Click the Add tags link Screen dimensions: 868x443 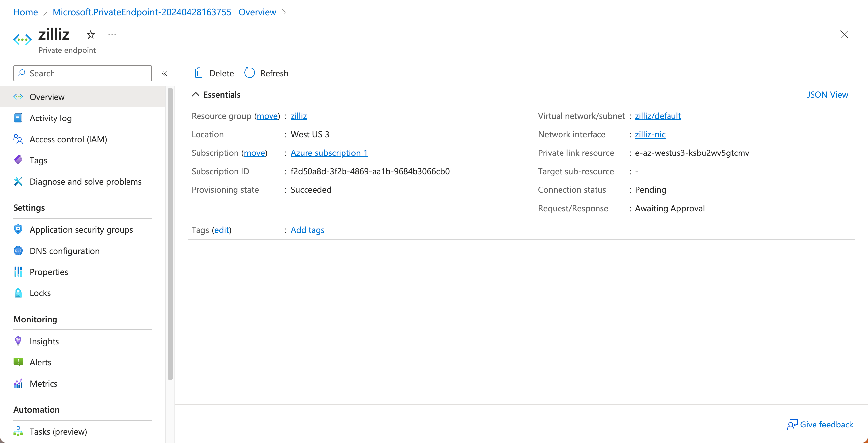[307, 230]
